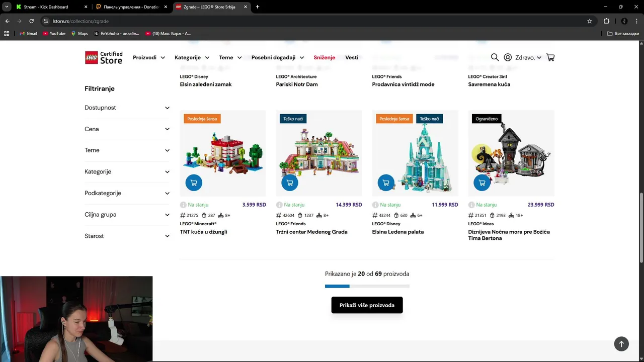This screenshot has height=362, width=644.
Task: Open the site search magnifier icon
Action: [495, 57]
